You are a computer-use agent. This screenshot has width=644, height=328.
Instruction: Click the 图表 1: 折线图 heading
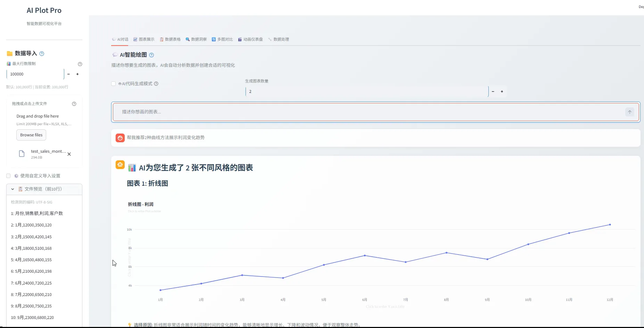(148, 183)
